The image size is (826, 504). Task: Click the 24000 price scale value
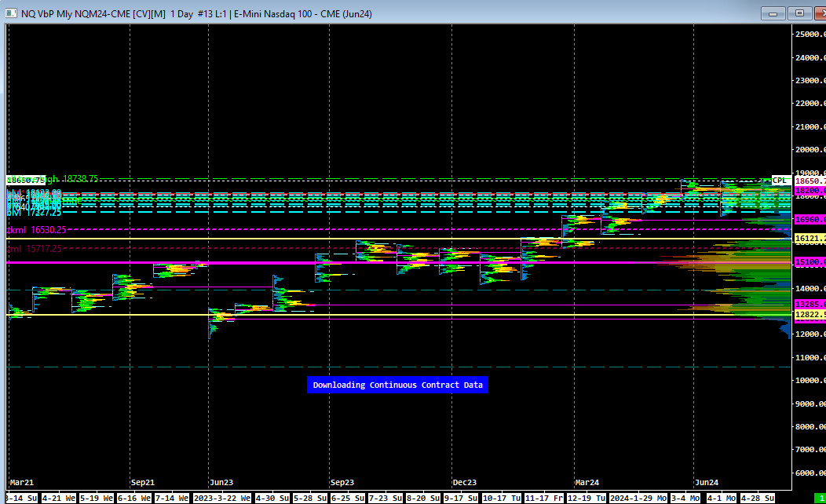[810, 58]
